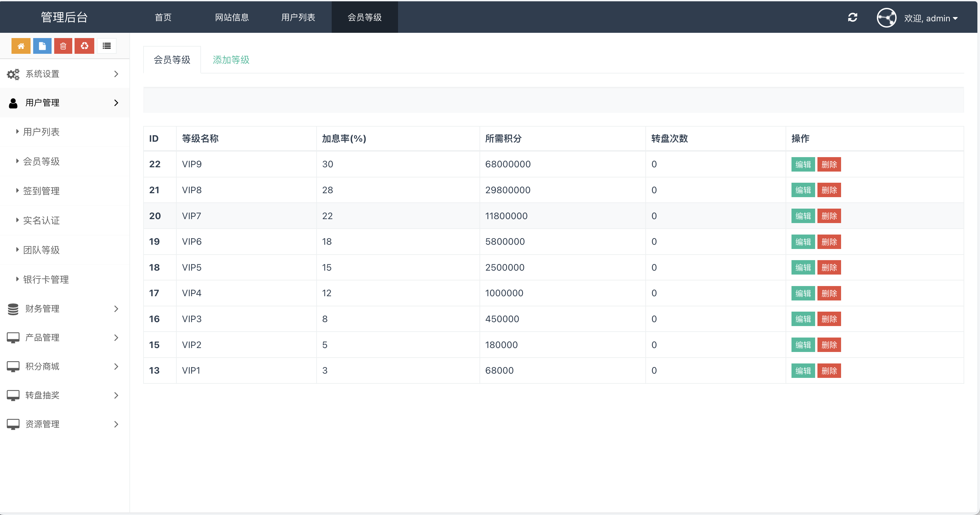Open 网站信息 in top navigation
Screen dimensions: 980x515
point(232,17)
